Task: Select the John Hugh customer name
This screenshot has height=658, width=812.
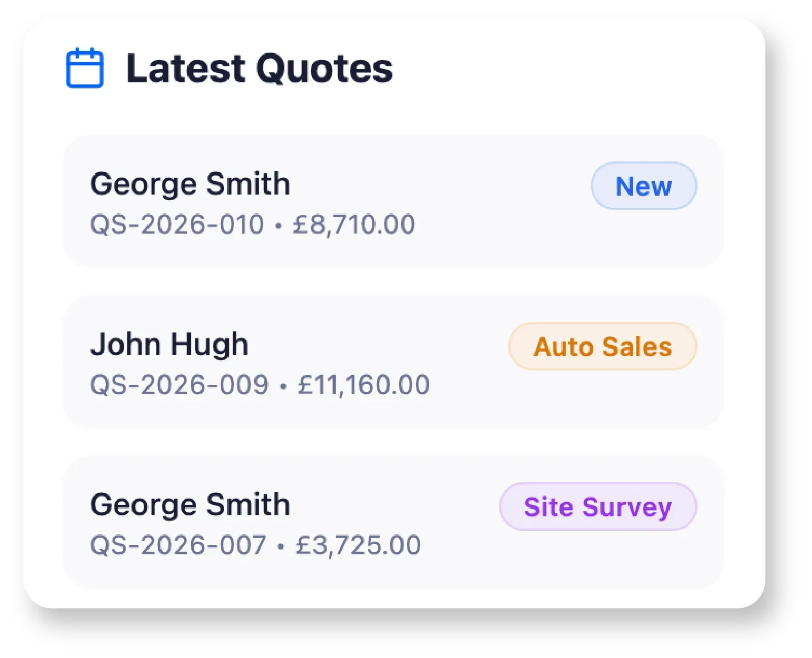Action: (x=169, y=344)
